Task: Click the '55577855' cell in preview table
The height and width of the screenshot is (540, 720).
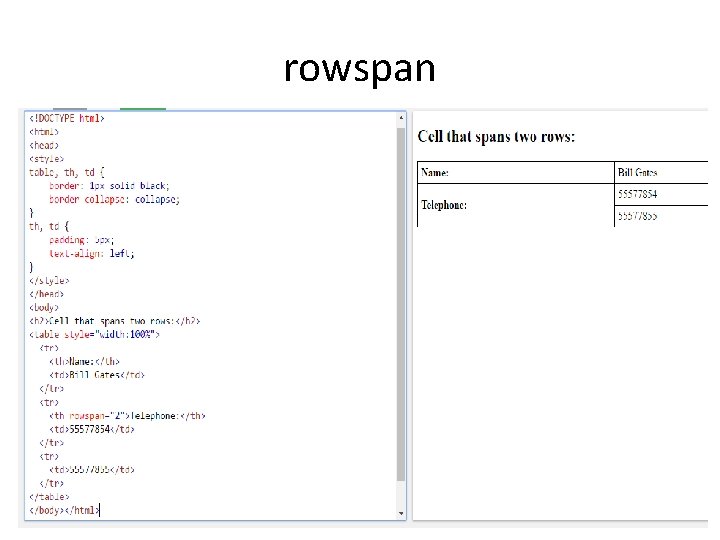Action: pos(662,216)
